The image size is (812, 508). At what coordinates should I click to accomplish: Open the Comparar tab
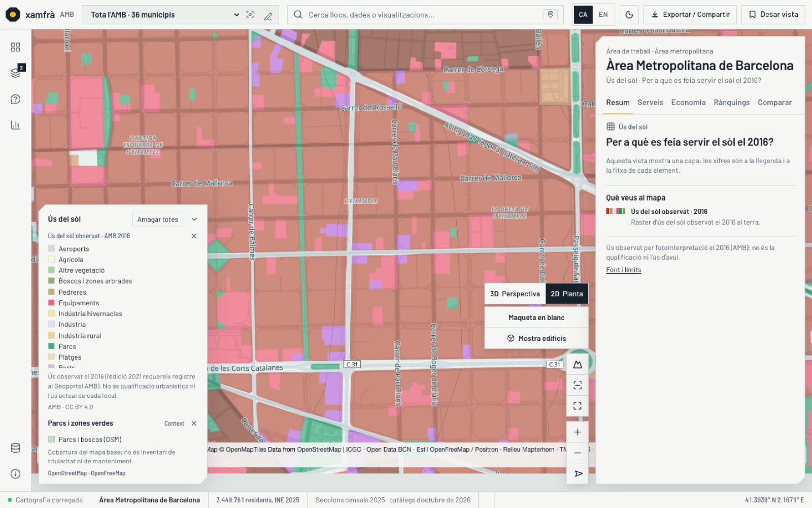[774, 103]
